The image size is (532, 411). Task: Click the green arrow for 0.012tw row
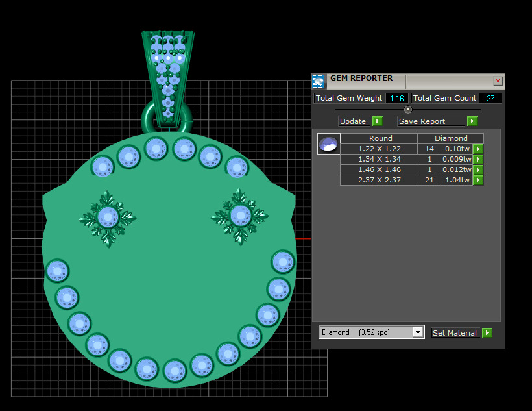coord(478,169)
